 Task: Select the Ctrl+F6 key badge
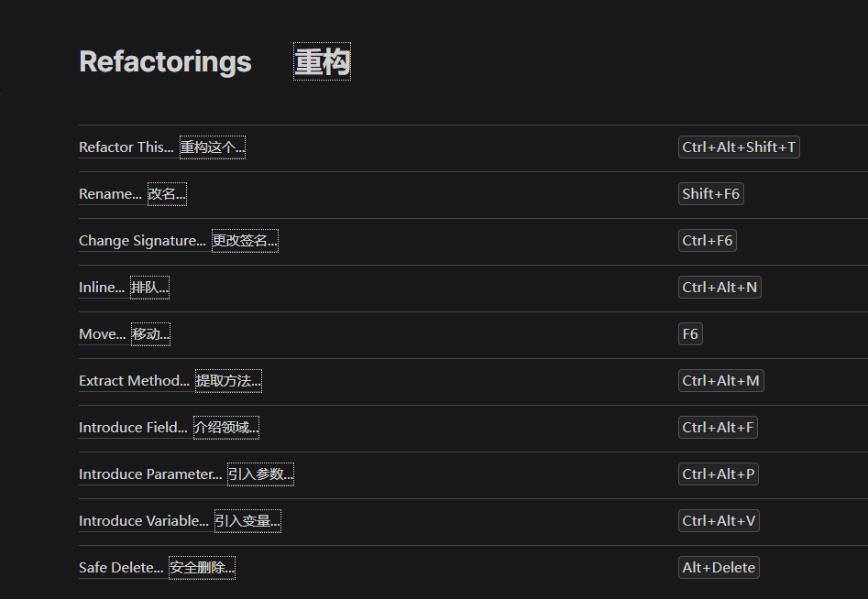click(x=707, y=241)
